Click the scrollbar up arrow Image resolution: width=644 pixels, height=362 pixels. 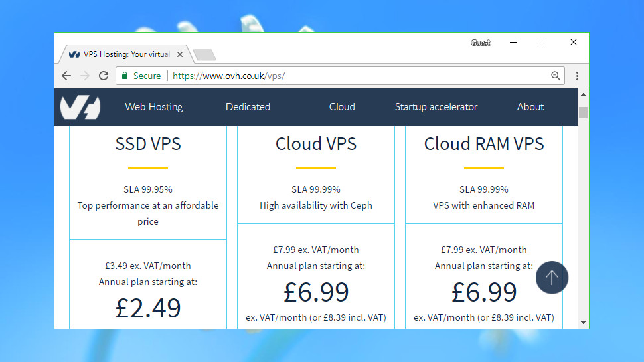[583, 94]
